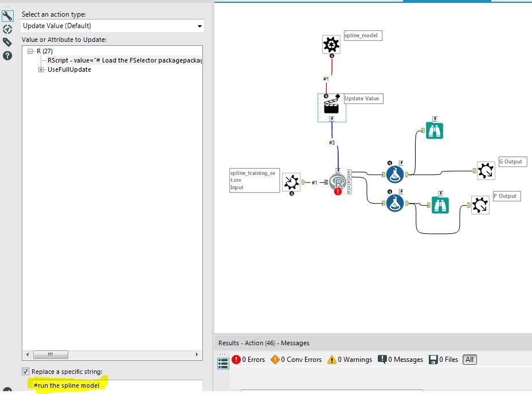Select the spline_training_set.csv input tool
Screen dimensions: 532x394
(291, 182)
